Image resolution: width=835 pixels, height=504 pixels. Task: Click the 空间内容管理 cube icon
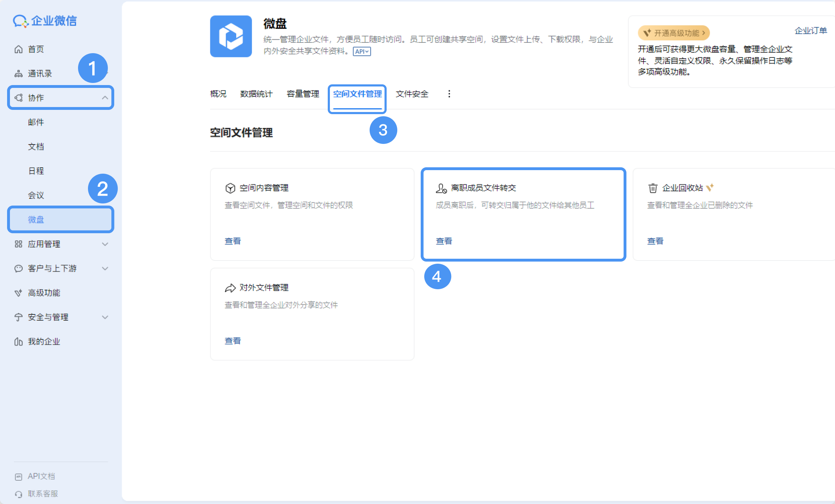click(230, 188)
